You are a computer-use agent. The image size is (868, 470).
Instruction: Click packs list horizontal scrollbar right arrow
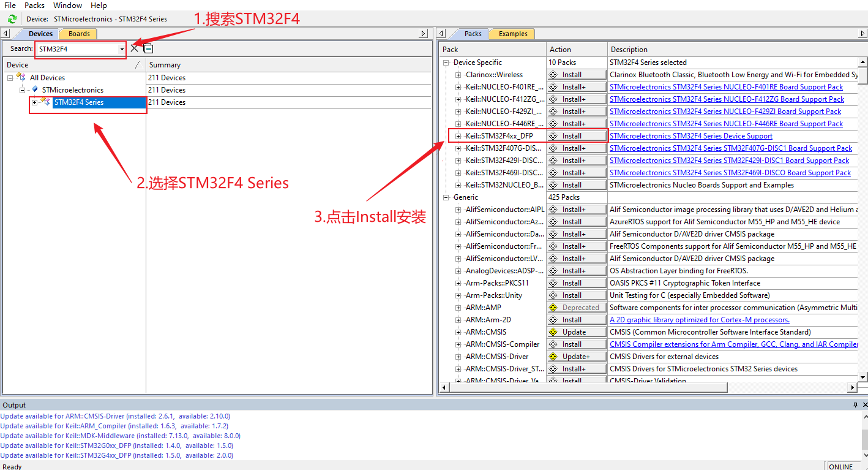coord(852,387)
